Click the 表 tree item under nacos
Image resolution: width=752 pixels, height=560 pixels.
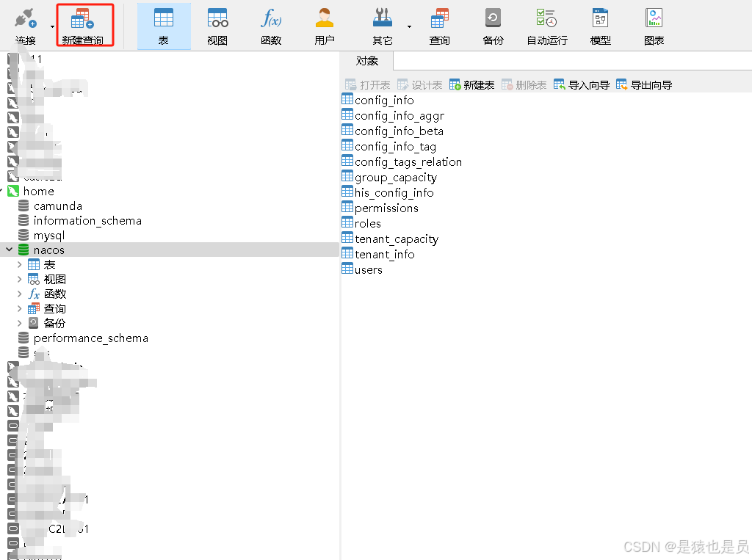click(x=49, y=265)
